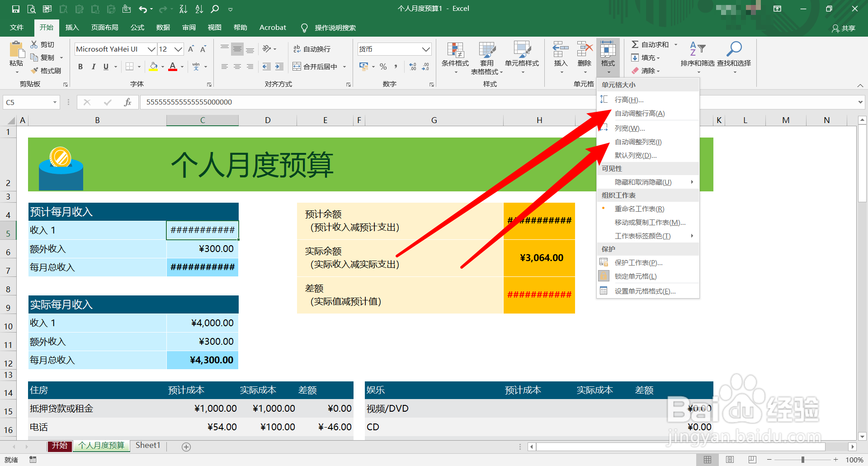Adjust the zoom slider at bottom right
Screen dimensions: 868x466
pos(803,459)
